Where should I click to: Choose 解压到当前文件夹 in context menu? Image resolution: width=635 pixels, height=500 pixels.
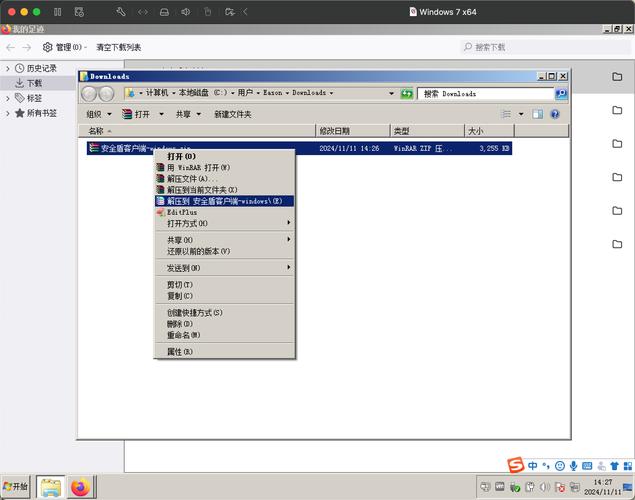click(225, 190)
